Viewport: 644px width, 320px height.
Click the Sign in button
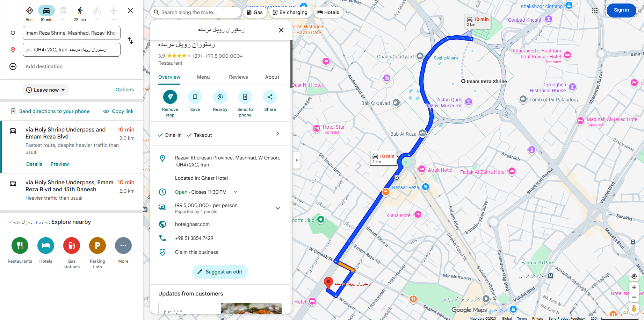click(621, 10)
